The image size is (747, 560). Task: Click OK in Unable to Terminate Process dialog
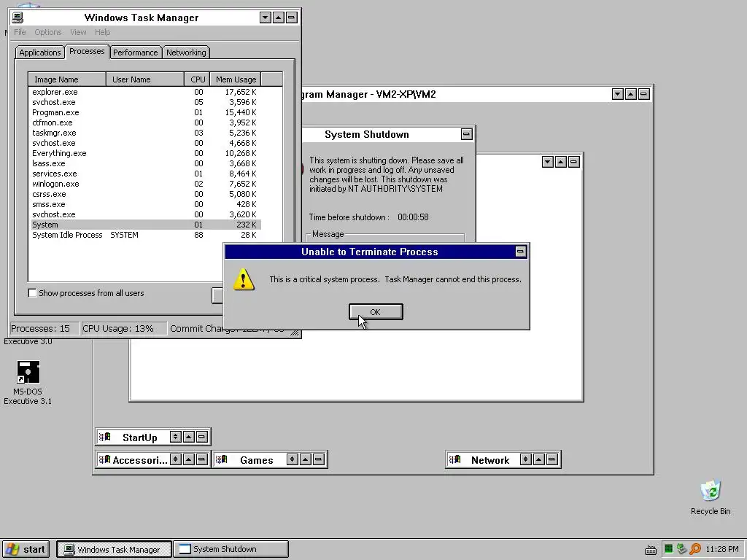[376, 312]
